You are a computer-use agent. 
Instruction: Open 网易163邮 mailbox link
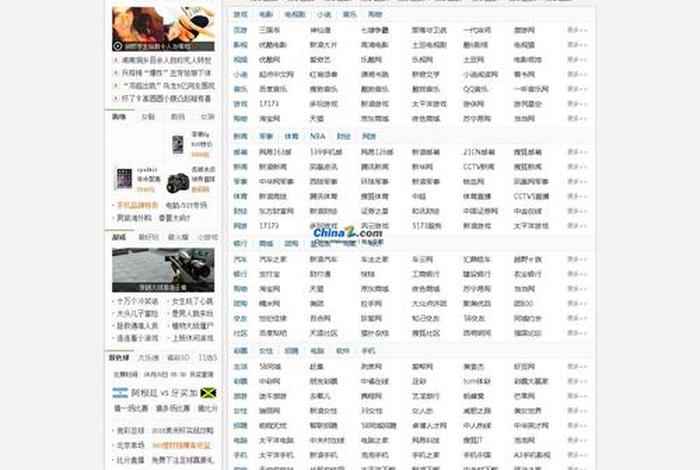point(275,152)
